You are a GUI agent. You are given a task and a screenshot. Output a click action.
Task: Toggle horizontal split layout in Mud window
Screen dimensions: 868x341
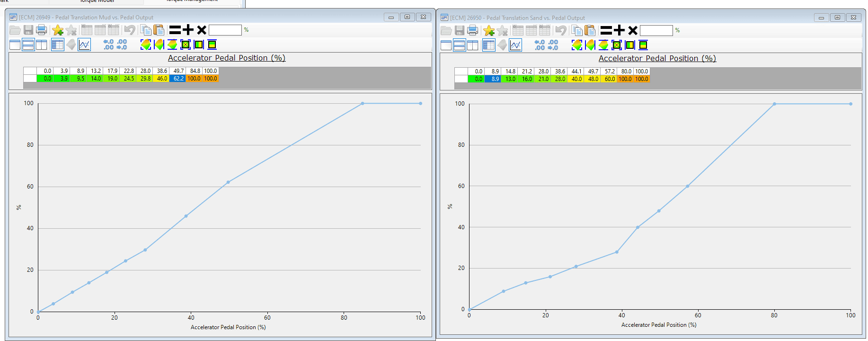click(28, 45)
